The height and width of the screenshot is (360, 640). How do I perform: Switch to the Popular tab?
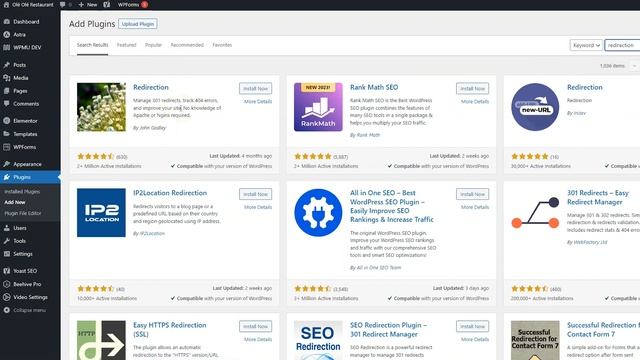click(153, 45)
